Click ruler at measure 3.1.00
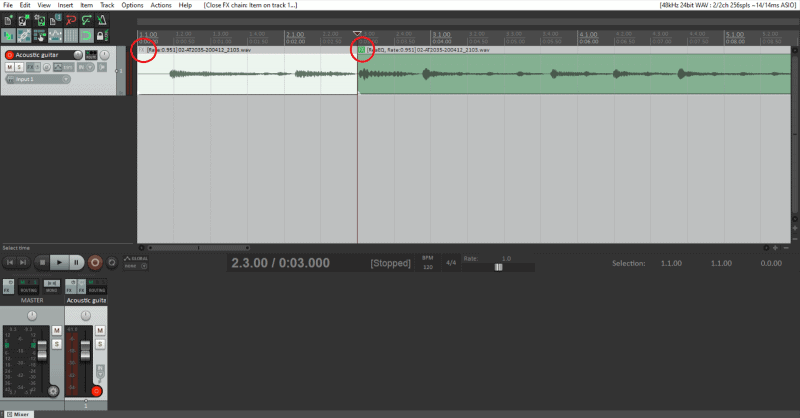The width and height of the screenshot is (800, 418). click(x=442, y=35)
